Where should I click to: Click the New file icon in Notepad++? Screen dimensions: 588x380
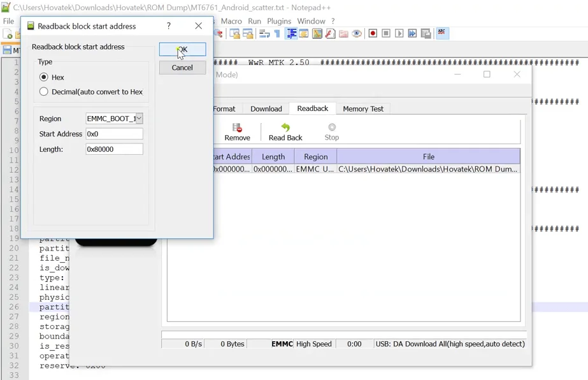click(8, 34)
